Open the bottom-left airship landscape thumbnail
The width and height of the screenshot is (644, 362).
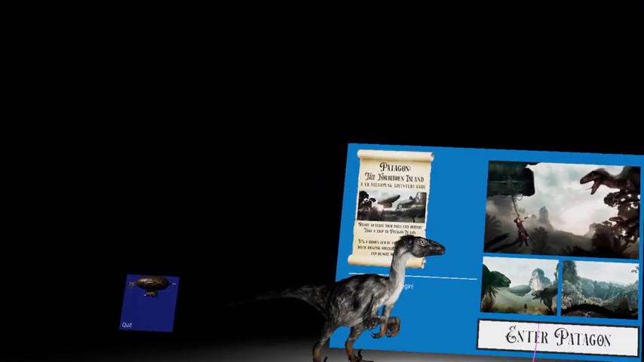pyautogui.click(x=520, y=286)
